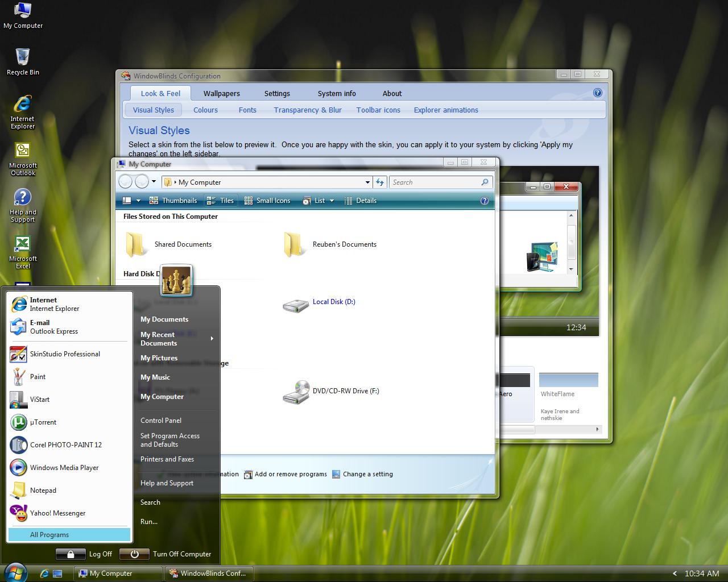The height and width of the screenshot is (582, 728).
Task: Open Microsoft Excel desktop shortcut
Action: (x=23, y=252)
